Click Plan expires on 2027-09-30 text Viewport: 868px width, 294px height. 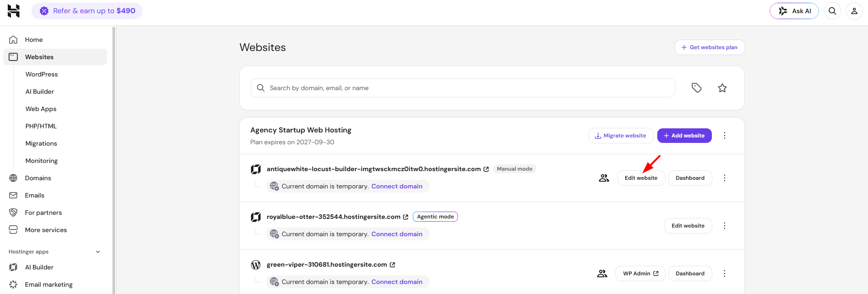[x=292, y=142]
